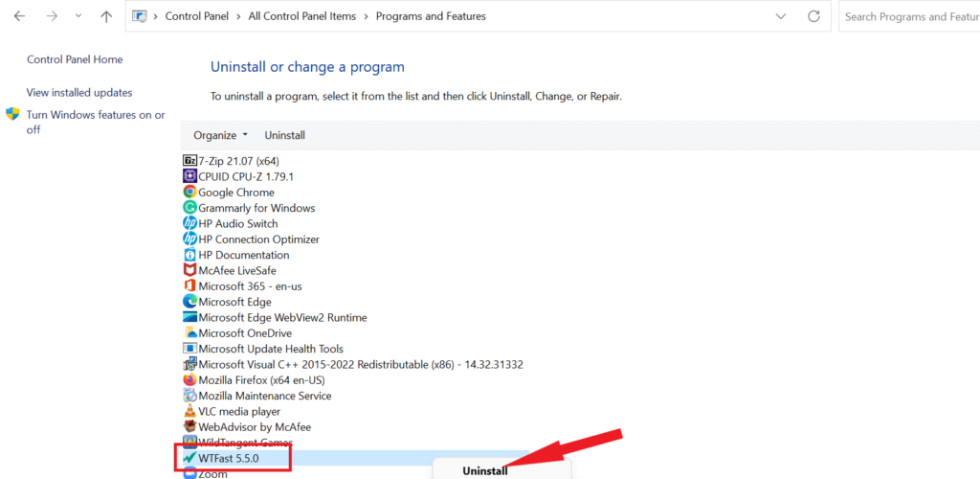Select HP Audio Switch entry
980x479 pixels.
coord(238,223)
